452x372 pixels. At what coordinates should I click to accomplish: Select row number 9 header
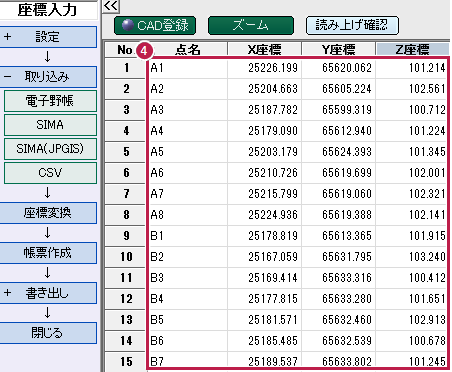pyautogui.click(x=126, y=236)
